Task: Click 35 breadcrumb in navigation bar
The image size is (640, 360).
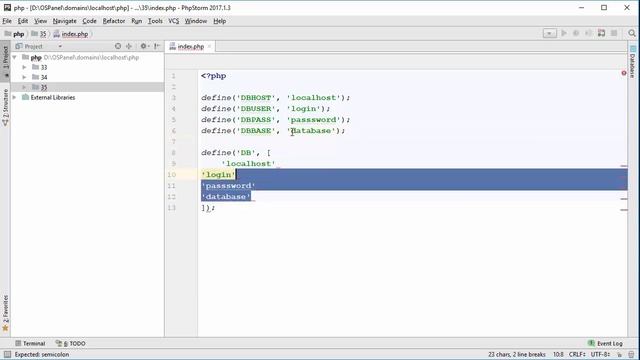Action: pos(39,34)
